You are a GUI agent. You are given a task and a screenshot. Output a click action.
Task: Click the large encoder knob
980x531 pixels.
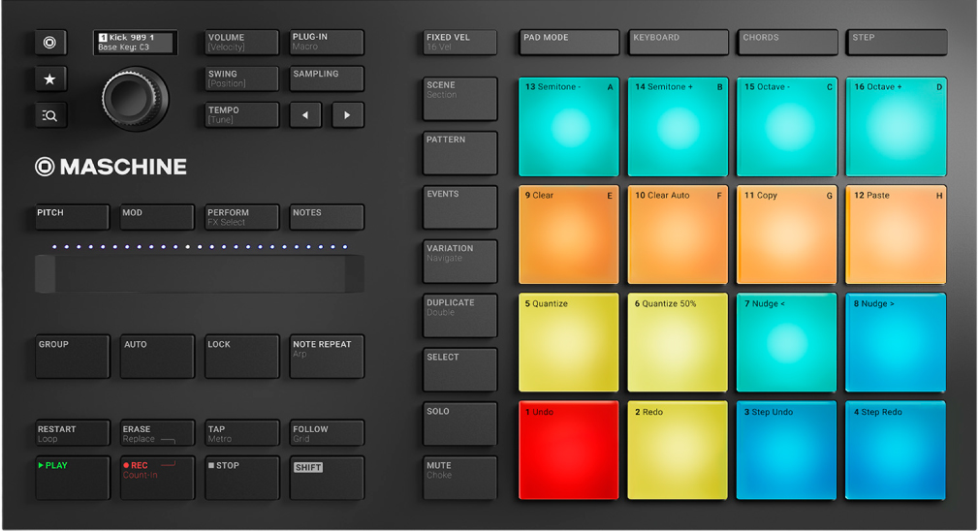pos(136,98)
